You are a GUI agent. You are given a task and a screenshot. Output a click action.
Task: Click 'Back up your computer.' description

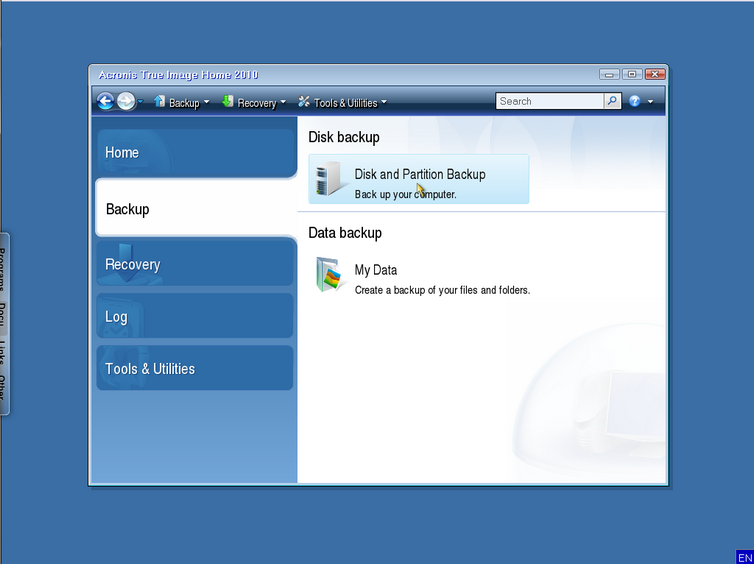tap(405, 194)
